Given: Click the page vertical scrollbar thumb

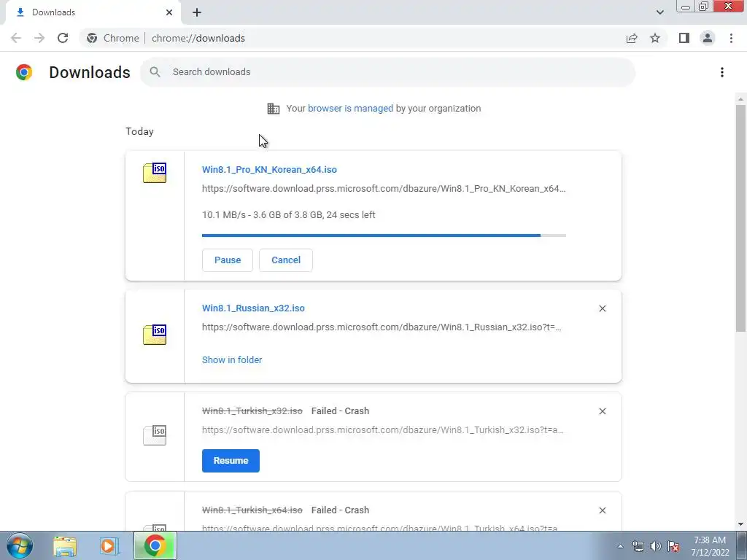Looking at the screenshot, I should point(740,218).
